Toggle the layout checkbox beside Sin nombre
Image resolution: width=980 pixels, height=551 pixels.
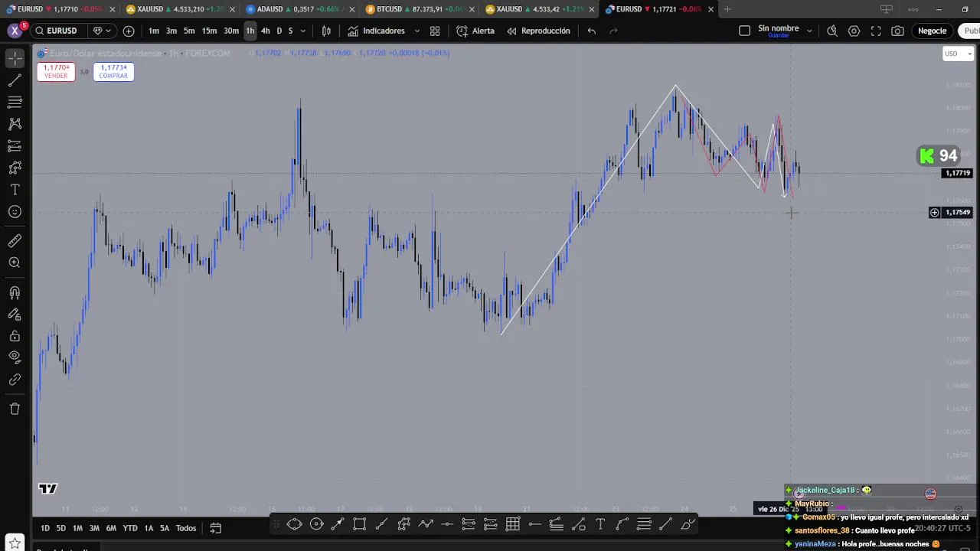(744, 31)
